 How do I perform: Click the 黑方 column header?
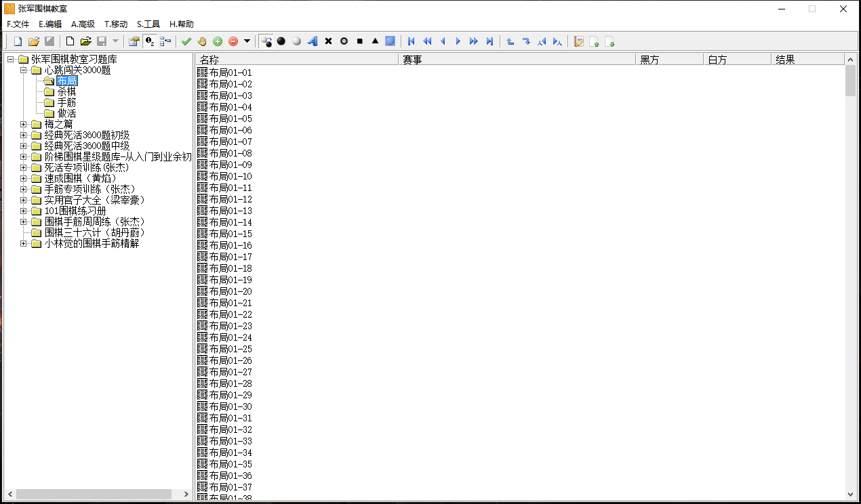670,60
